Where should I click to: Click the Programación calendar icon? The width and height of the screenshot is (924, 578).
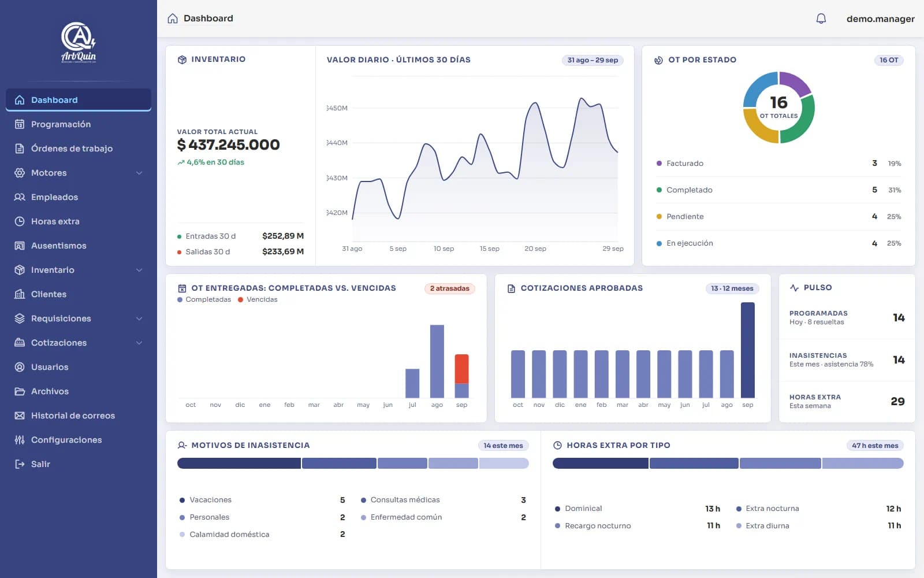pos(20,124)
